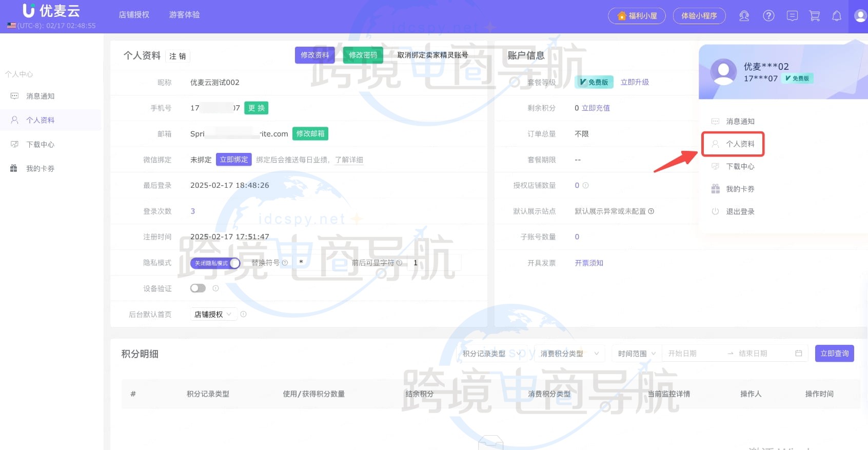The image size is (868, 450).
Task: Click the 更换 phone button
Action: (x=256, y=108)
